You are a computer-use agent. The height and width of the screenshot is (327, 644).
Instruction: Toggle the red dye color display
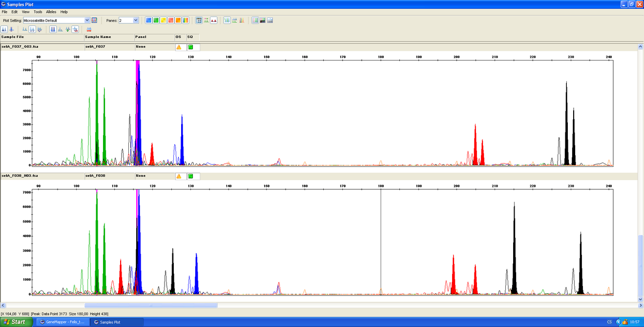click(x=170, y=20)
